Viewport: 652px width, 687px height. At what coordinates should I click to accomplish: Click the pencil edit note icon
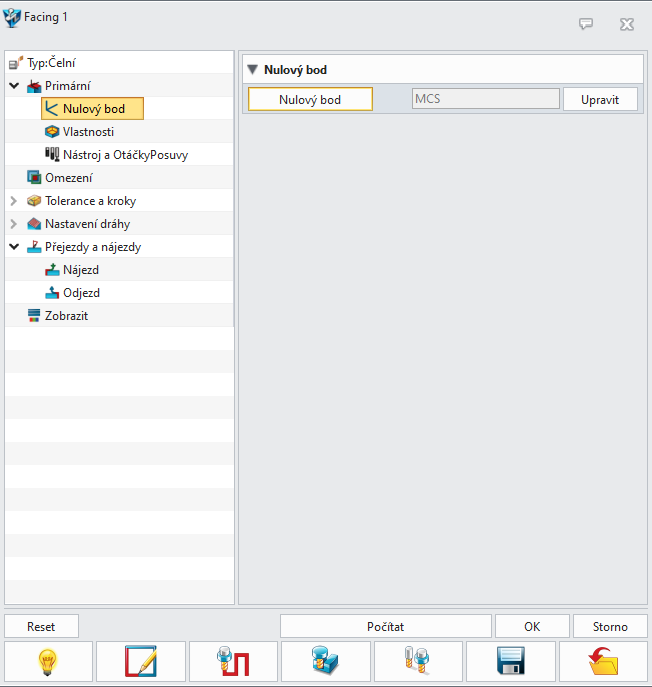(141, 662)
